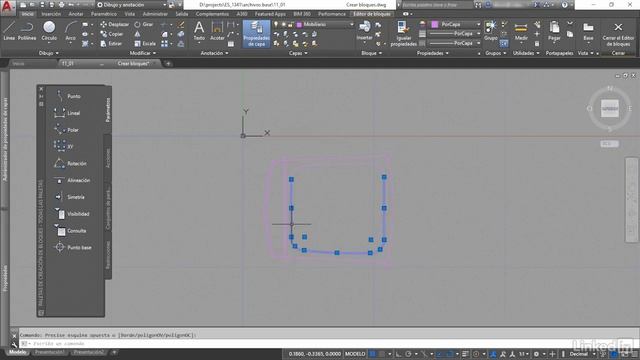The image size is (640, 360).
Task: Toggle lineweight display in status bar
Action: [x=465, y=354]
